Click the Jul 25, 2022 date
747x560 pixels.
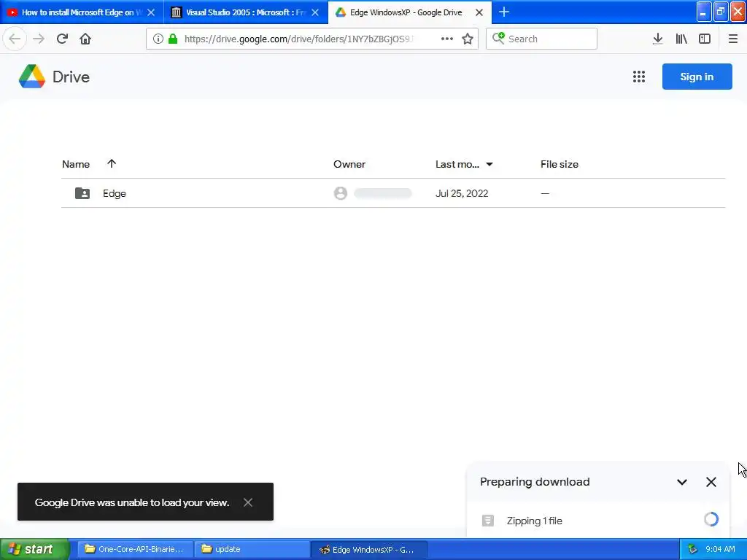coord(462,193)
